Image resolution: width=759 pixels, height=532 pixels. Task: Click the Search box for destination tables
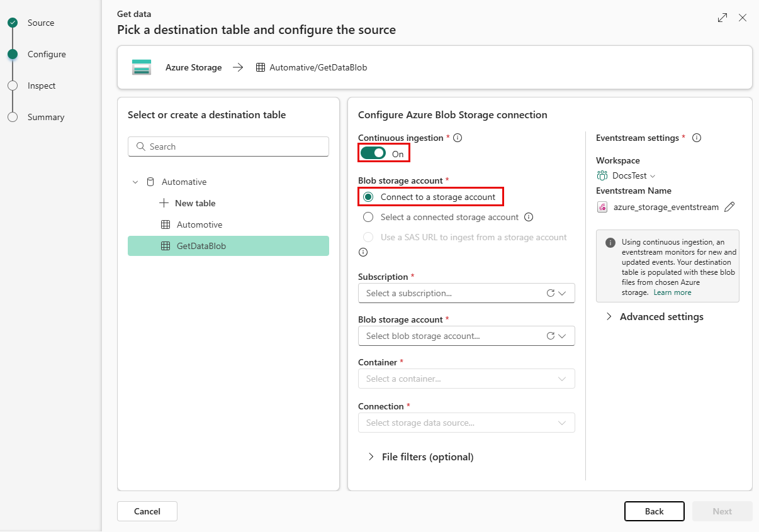(228, 147)
